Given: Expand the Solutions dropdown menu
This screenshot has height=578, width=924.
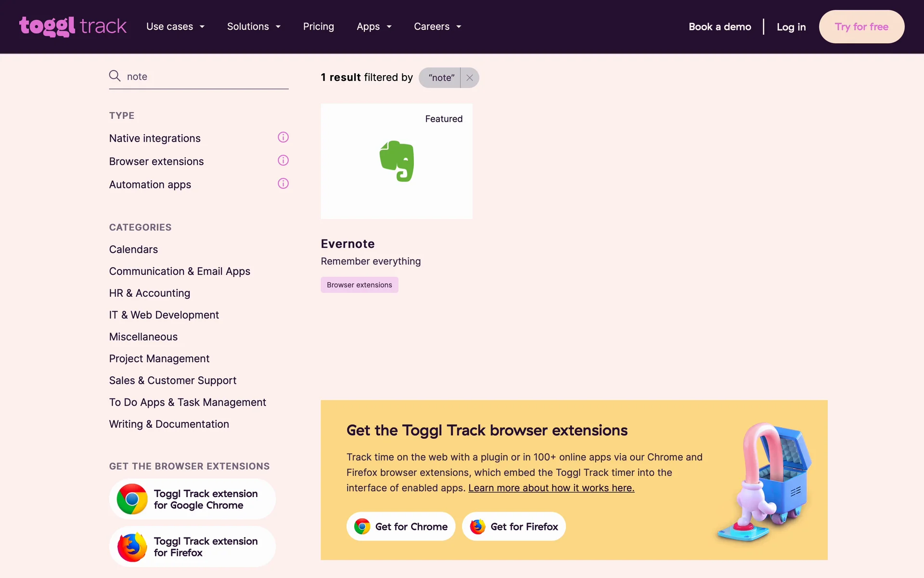Looking at the screenshot, I should point(254,26).
